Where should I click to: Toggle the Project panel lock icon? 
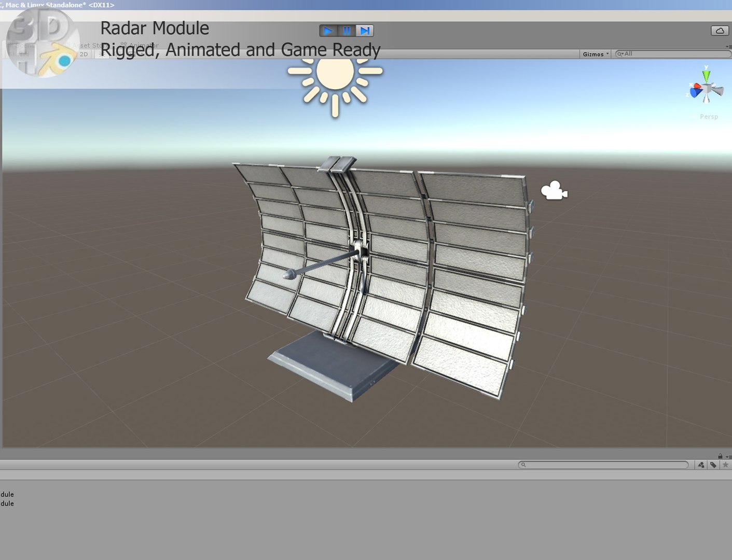click(x=720, y=456)
